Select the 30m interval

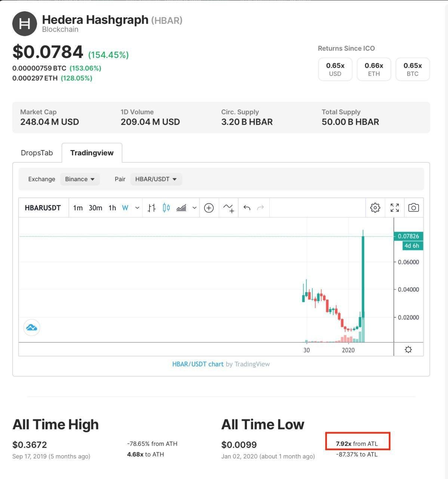95,208
